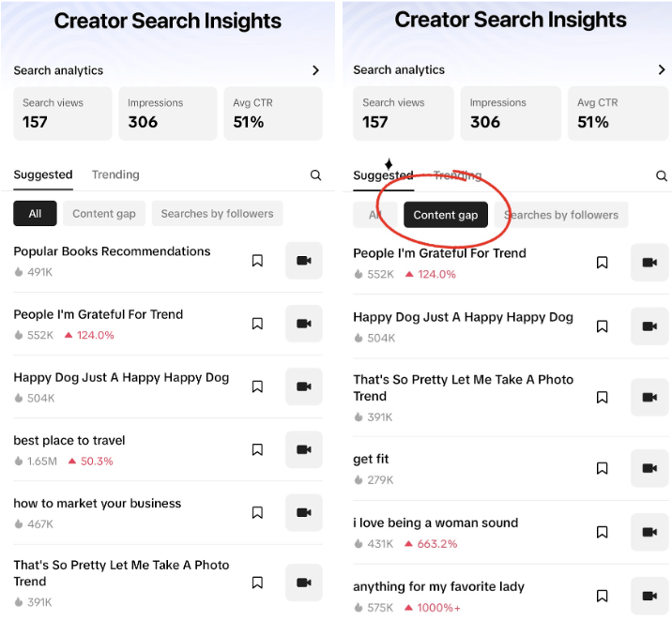Toggle the bookmark for best place to travel
This screenshot has height=621, width=672.
click(x=257, y=449)
